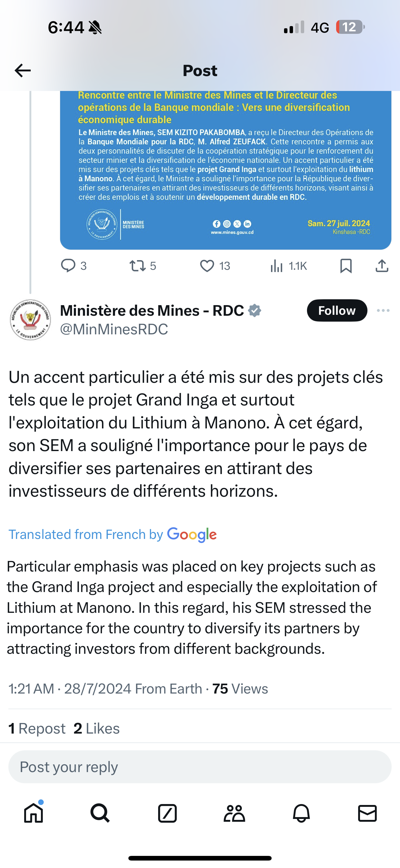The image size is (400, 868).
Task: Switch to the Search tab
Action: [x=100, y=813]
